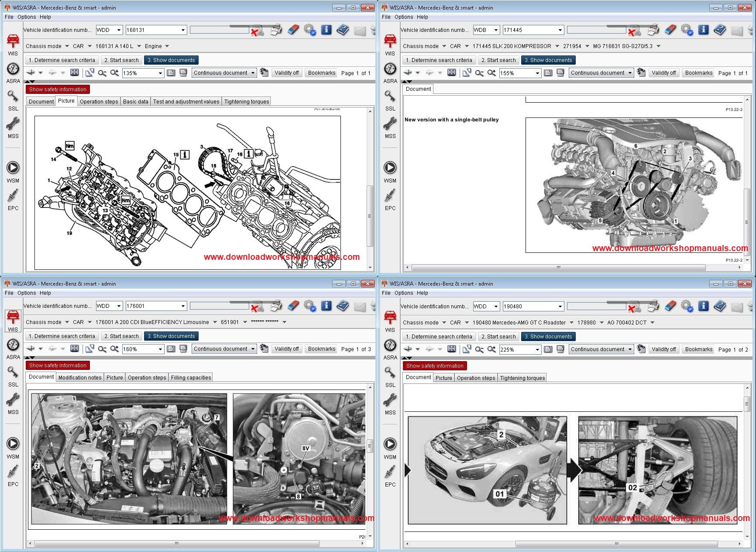Open Help menu in bottom-left window
Viewport: 756px width, 552px height.
(45, 293)
